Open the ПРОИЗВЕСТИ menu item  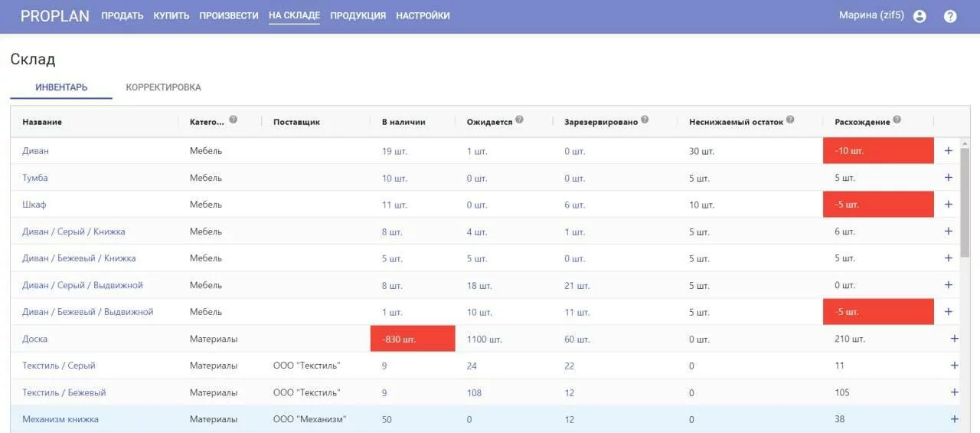click(x=229, y=16)
